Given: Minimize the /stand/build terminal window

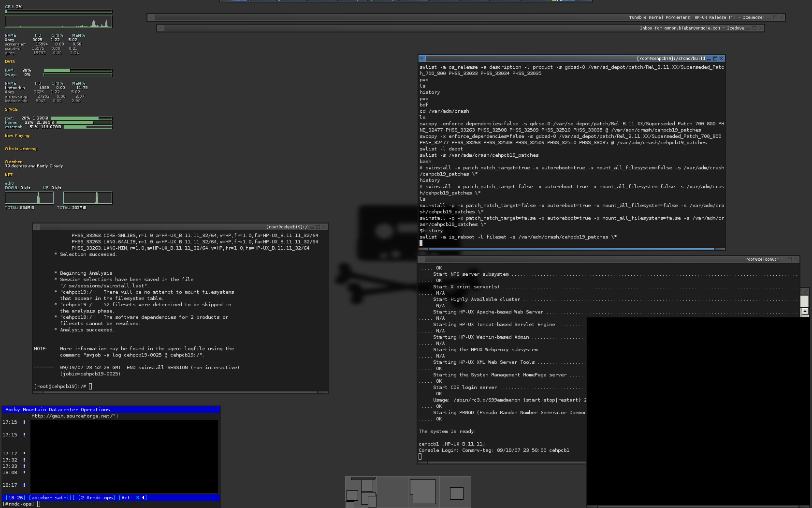Looking at the screenshot, I should point(709,59).
